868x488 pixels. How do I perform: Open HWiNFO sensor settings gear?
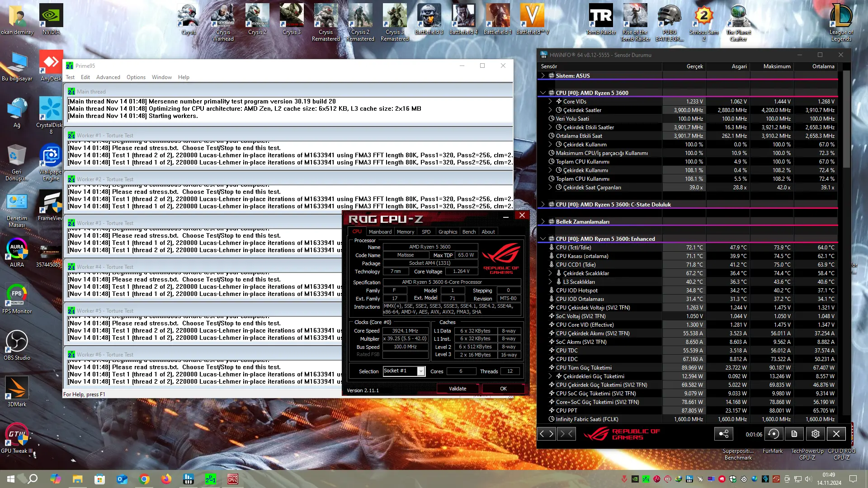pos(816,434)
